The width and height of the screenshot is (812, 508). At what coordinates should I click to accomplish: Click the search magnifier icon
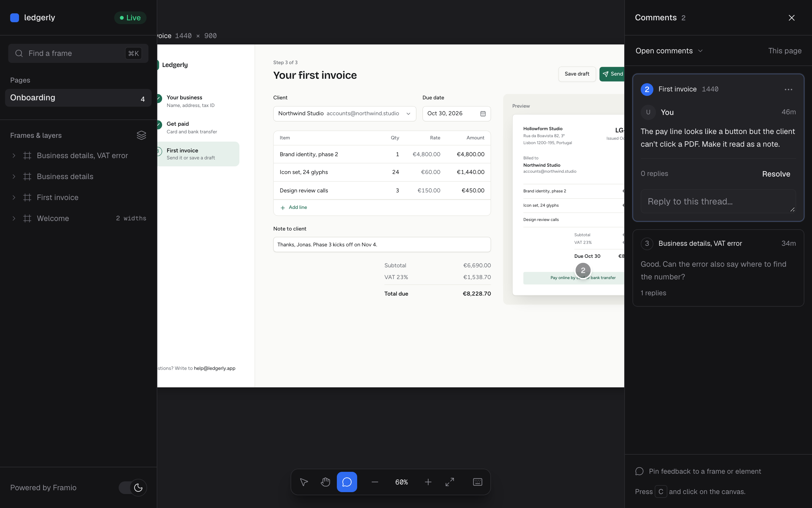pyautogui.click(x=19, y=53)
